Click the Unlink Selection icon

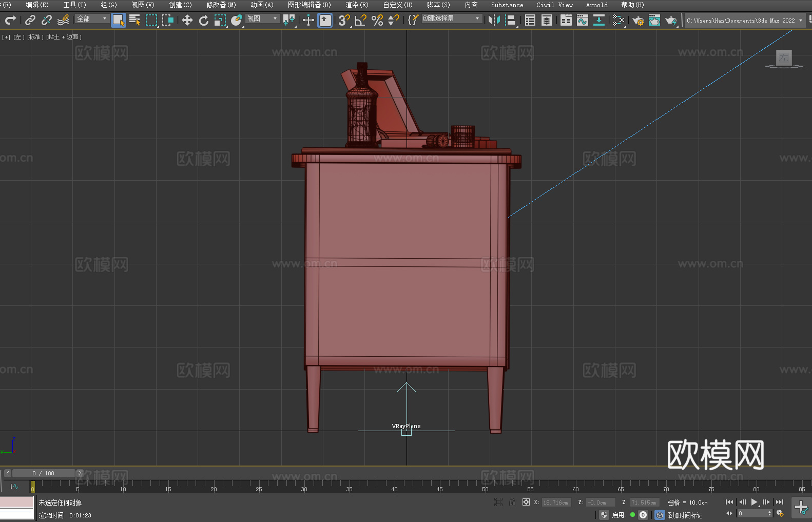(x=47, y=20)
